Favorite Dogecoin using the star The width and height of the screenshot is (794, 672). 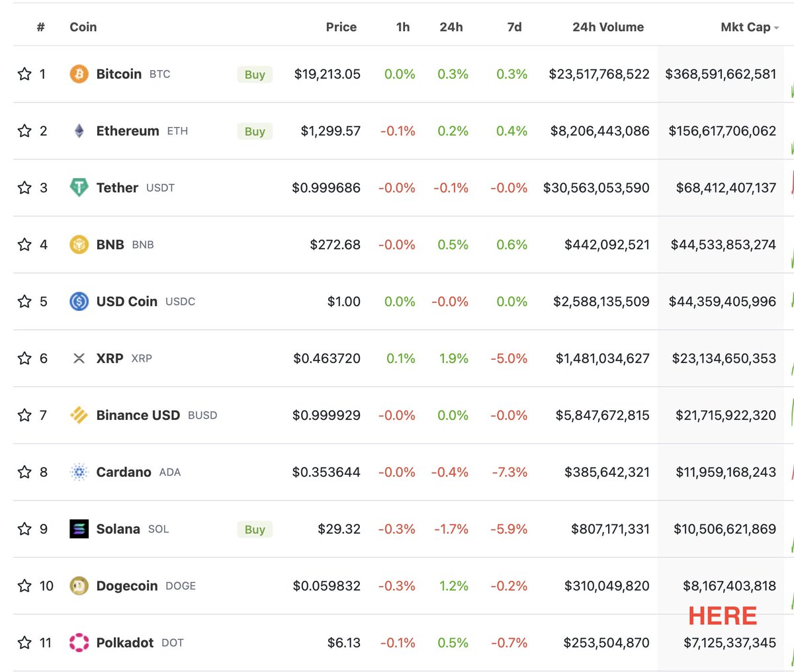coord(24,586)
